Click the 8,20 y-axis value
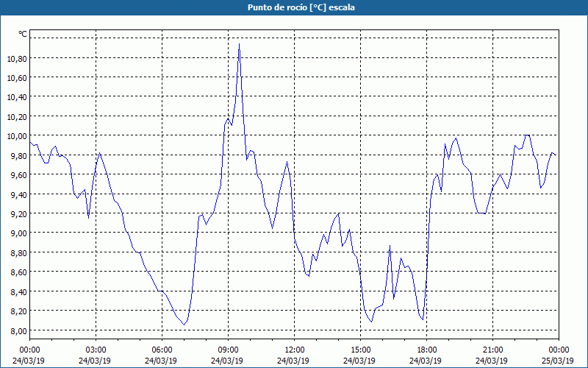 point(19,311)
